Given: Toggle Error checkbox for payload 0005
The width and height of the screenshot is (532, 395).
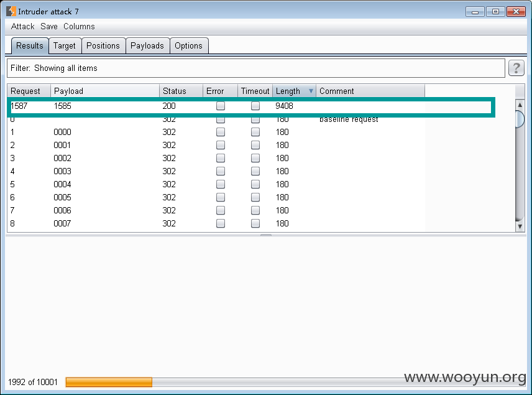Looking at the screenshot, I should tap(221, 197).
